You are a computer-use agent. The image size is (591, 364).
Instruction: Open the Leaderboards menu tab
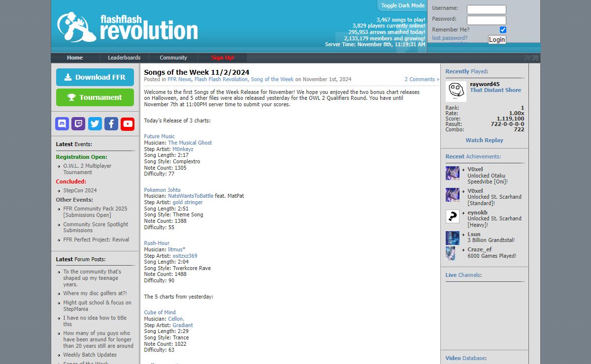(124, 58)
